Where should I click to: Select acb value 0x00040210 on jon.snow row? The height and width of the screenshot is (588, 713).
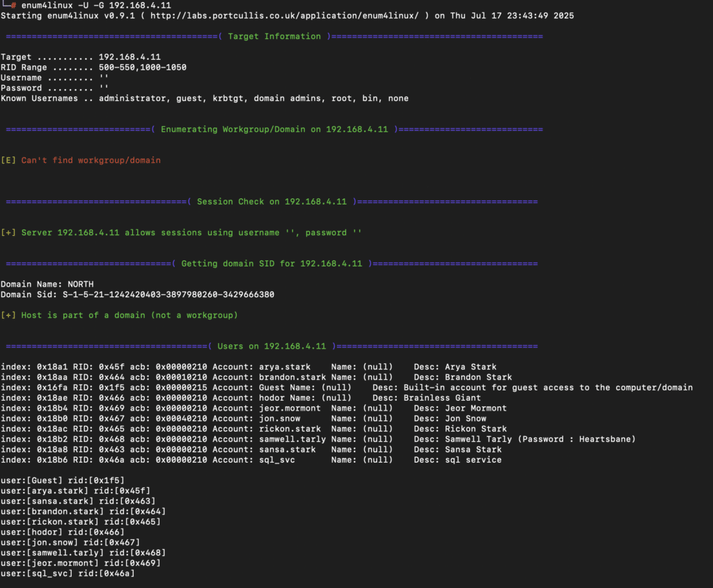[x=181, y=419]
